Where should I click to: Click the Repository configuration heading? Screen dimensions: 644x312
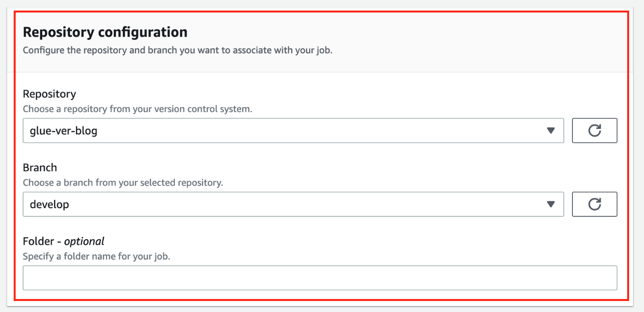coord(105,32)
